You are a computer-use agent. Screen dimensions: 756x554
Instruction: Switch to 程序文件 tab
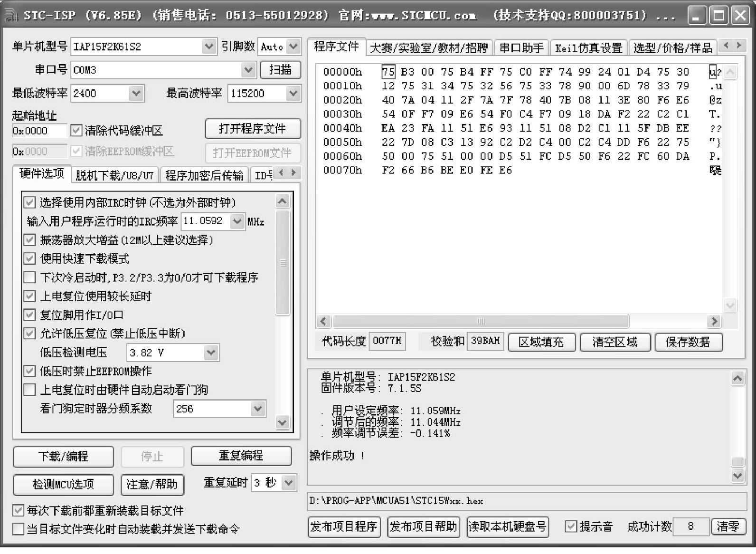337,47
